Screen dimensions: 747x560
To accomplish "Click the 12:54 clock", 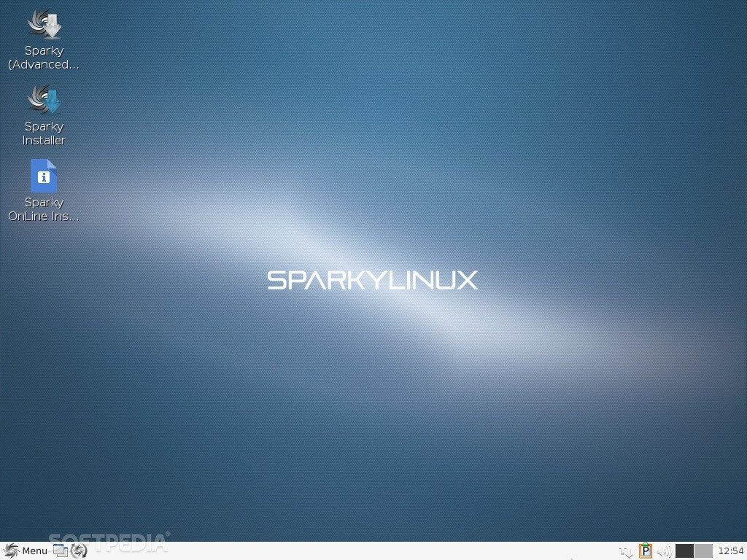I will [730, 551].
